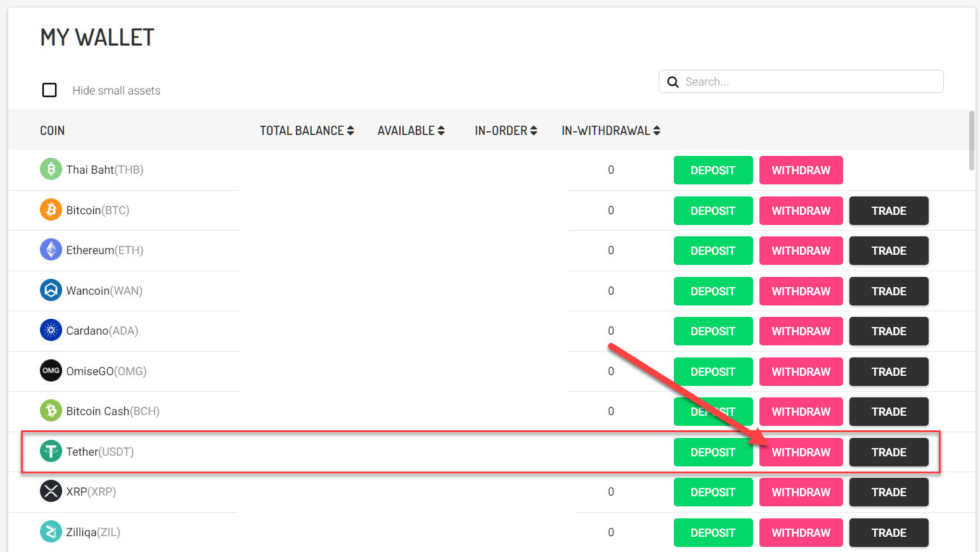Viewport: 980px width, 552px height.
Task: Deposit Tether USDT
Action: [713, 452]
